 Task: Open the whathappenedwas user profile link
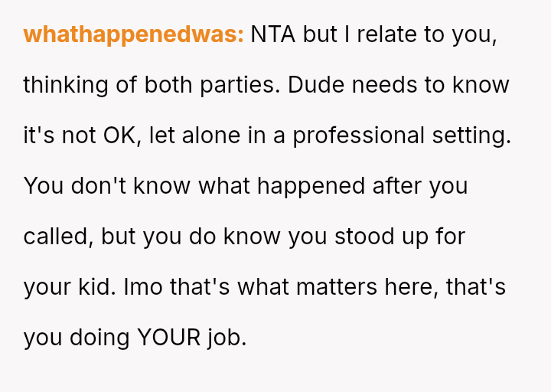click(133, 34)
